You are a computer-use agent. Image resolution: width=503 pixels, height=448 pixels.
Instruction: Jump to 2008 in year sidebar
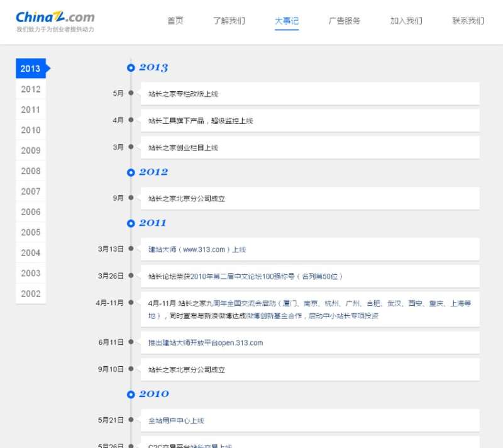pyautogui.click(x=31, y=171)
